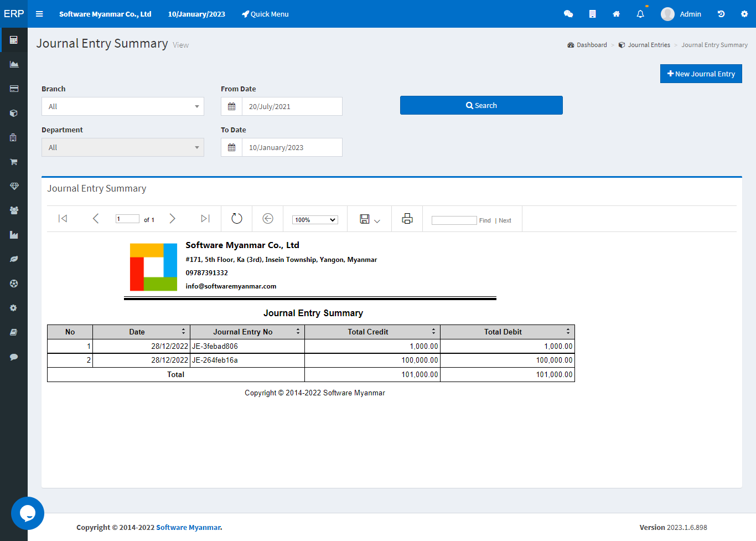The height and width of the screenshot is (541, 756).
Task: Open the credit card sidebar module
Action: click(14, 89)
